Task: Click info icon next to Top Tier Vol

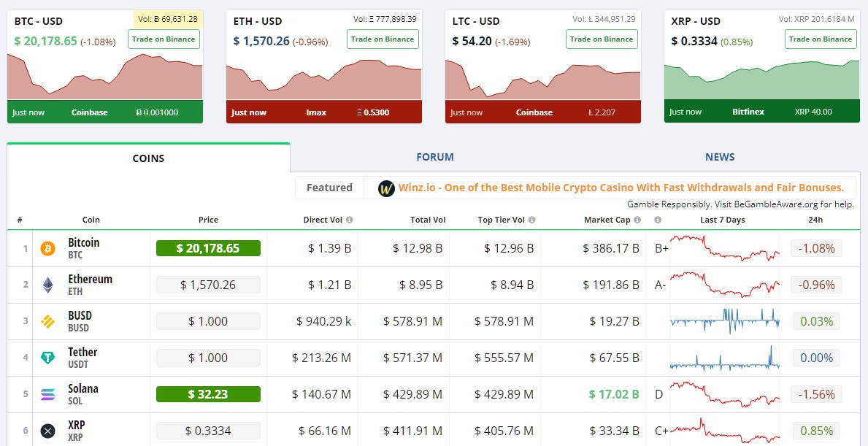Action: 532,220
